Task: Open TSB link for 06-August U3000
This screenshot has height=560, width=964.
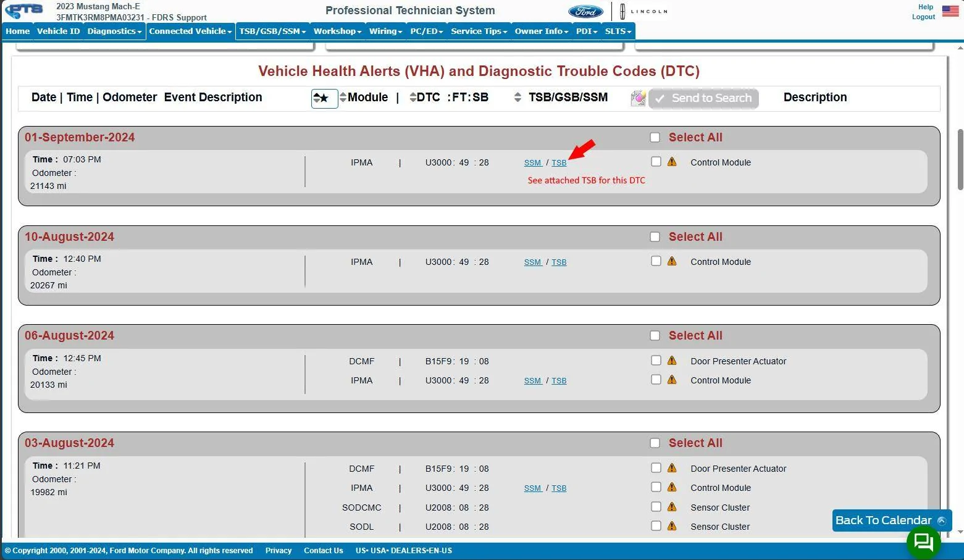Action: 559,381
